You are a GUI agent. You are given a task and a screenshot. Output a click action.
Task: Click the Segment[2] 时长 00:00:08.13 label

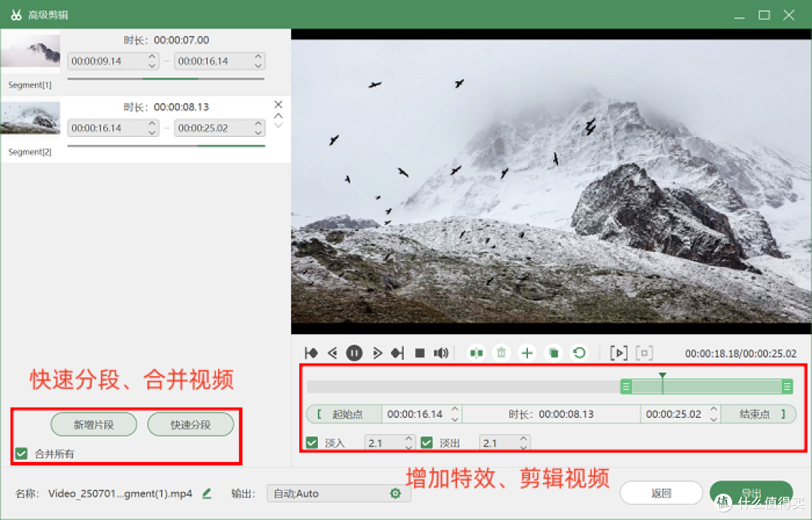click(x=166, y=107)
